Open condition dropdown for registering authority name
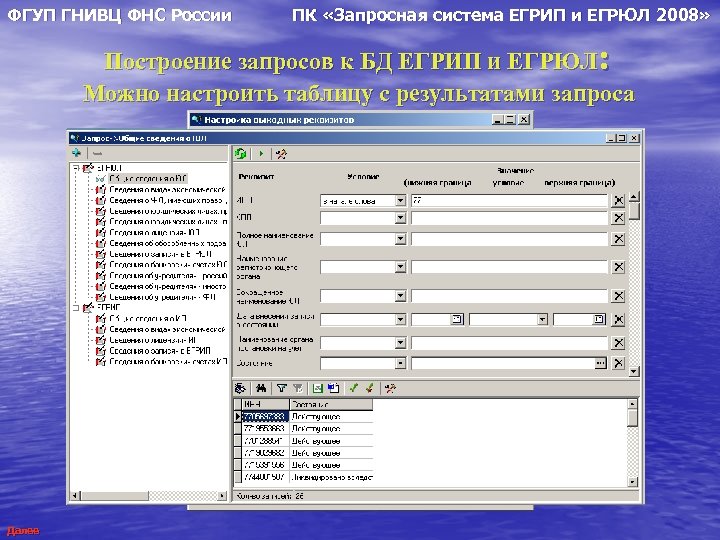Viewport: 720px width, 540px height. (400, 267)
